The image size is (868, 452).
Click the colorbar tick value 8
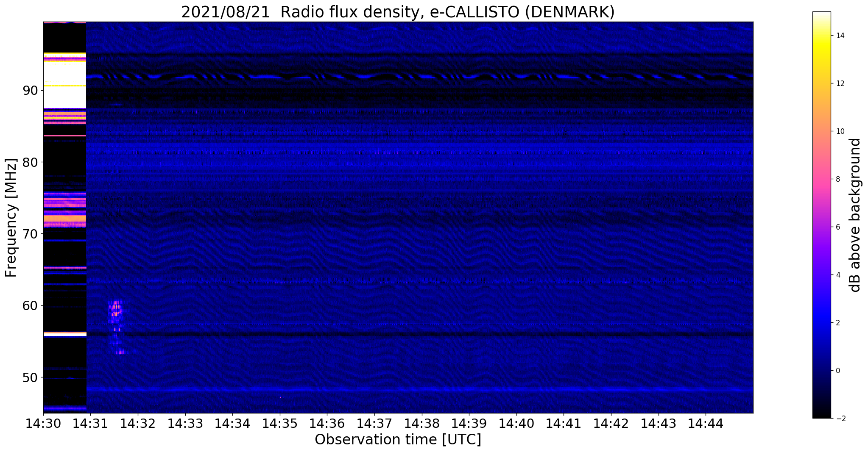point(837,179)
